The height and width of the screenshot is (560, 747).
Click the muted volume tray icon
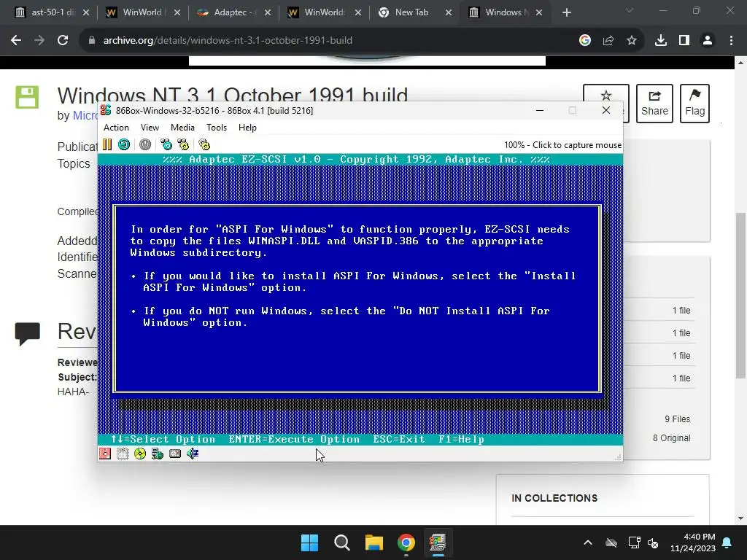coord(653,542)
